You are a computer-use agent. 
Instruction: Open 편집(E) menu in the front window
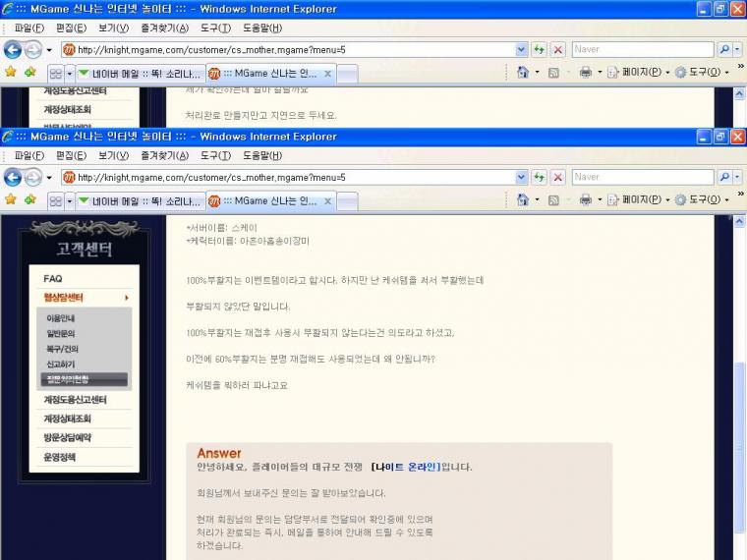(x=71, y=155)
